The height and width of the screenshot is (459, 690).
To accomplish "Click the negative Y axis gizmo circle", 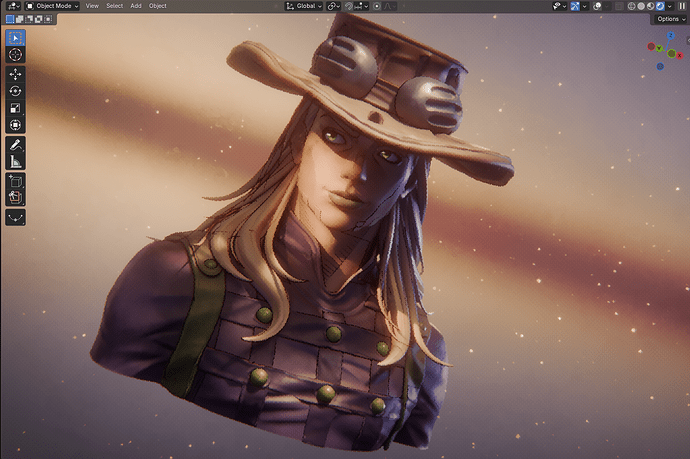I will 672,54.
